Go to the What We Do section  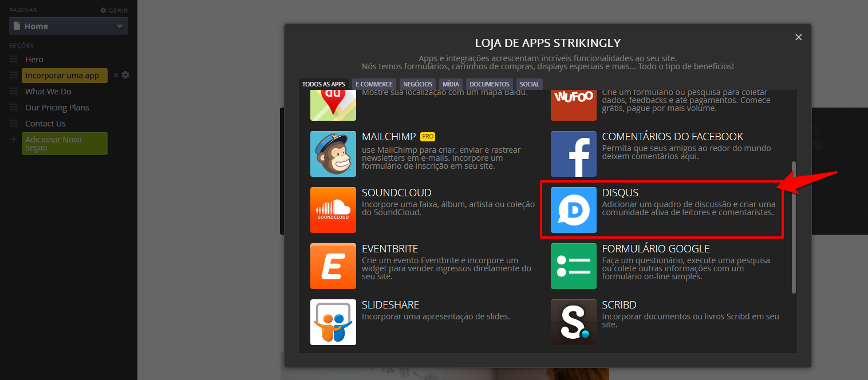point(48,92)
